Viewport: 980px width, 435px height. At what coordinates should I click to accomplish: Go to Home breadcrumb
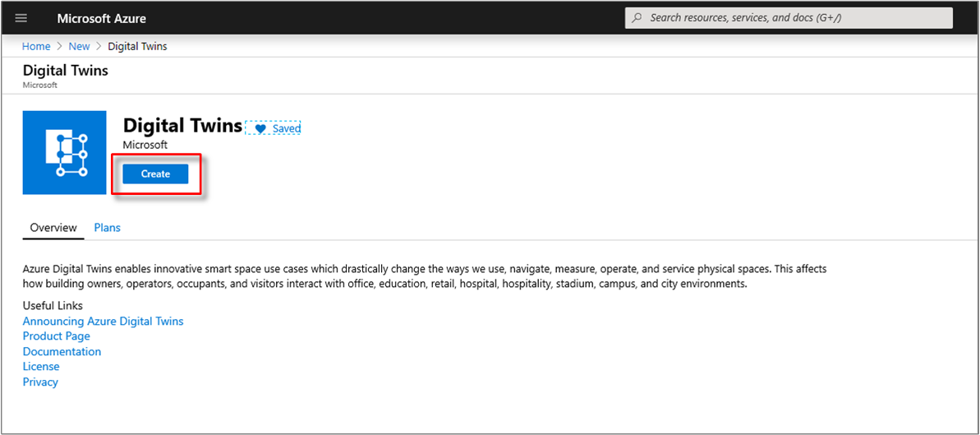tap(36, 46)
